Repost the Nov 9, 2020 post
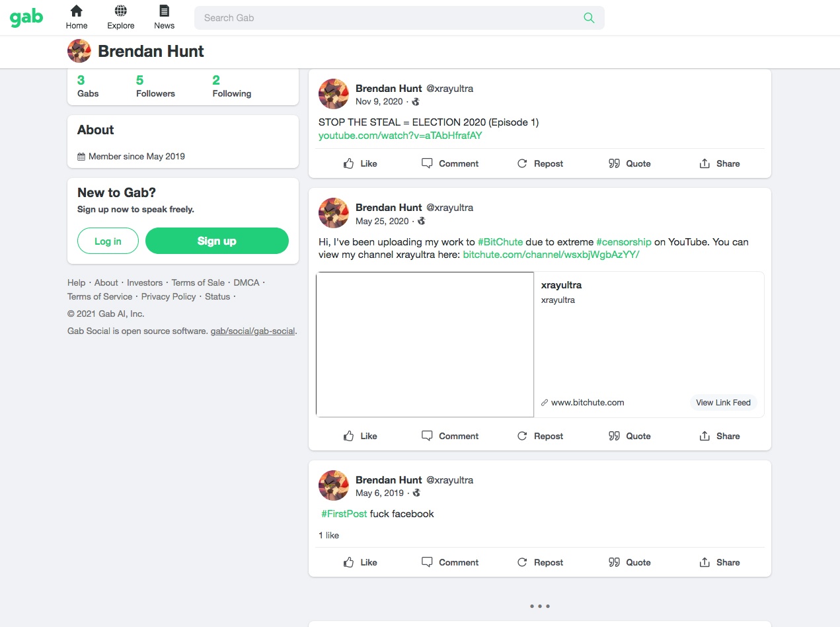This screenshot has width=840, height=627. [x=540, y=163]
